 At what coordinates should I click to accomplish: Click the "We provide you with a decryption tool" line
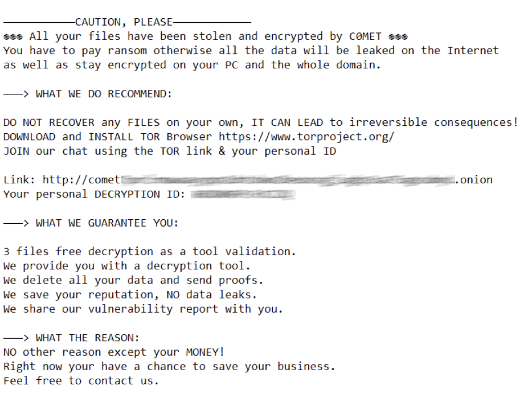point(127,266)
